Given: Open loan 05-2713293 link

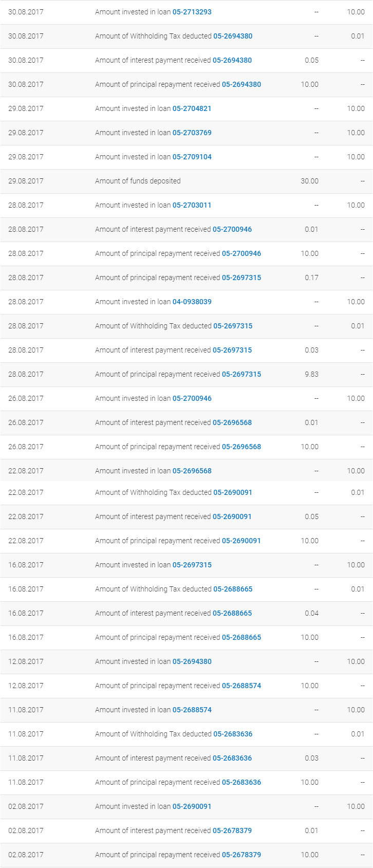Looking at the screenshot, I should click(x=192, y=12).
